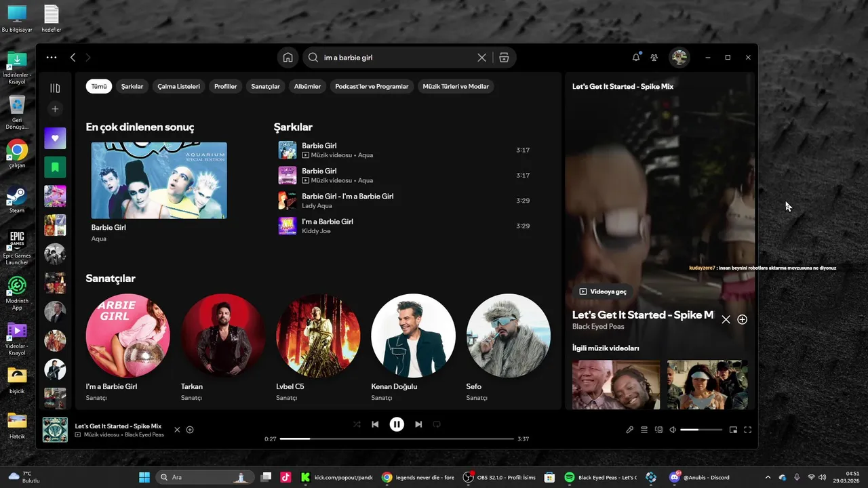The height and width of the screenshot is (488, 868).
Task: Open the Windows Start button
Action: tap(144, 477)
